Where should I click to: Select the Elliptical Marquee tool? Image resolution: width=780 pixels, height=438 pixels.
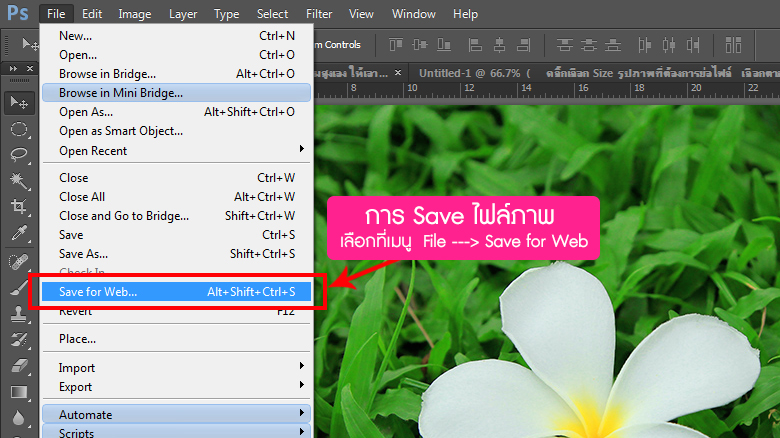tap(18, 128)
